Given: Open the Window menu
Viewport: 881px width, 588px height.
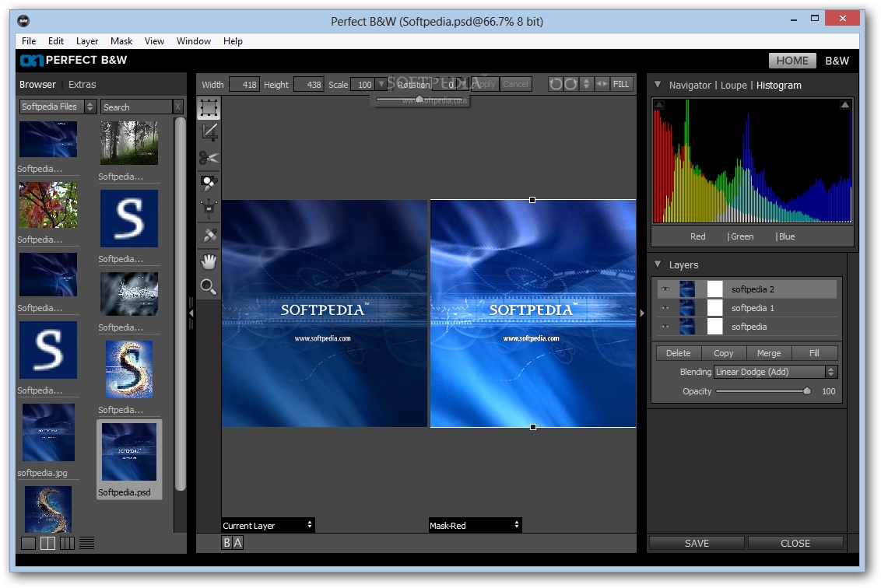Looking at the screenshot, I should pos(193,41).
